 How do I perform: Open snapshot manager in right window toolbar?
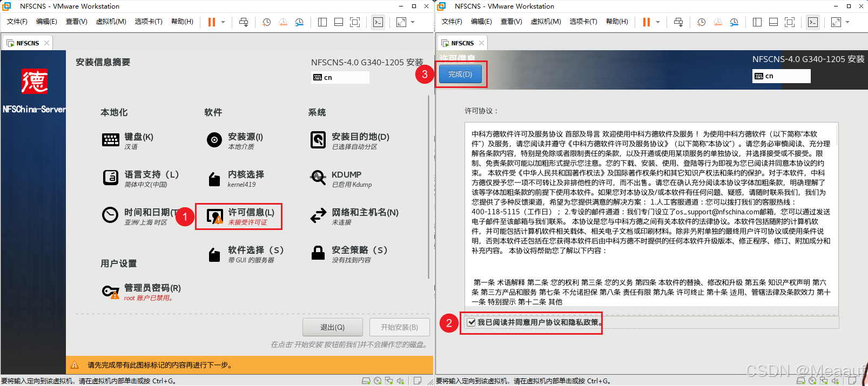click(x=734, y=22)
